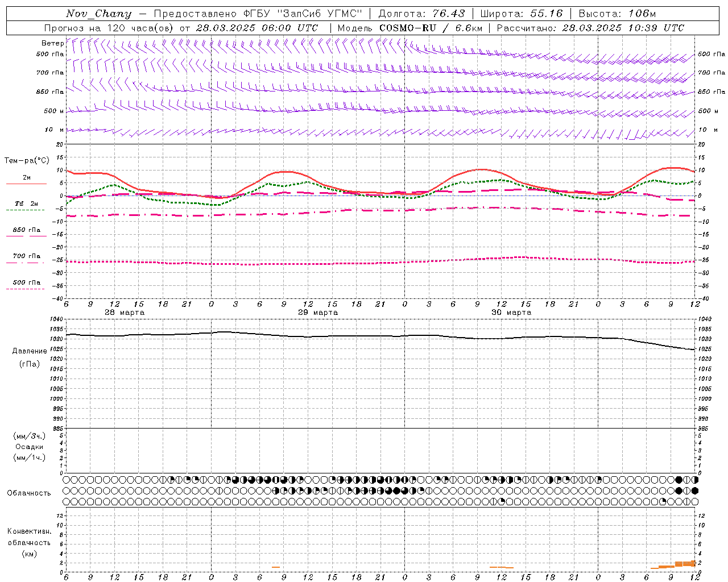Select the 'Долгота: 76.43' longitude value
The image size is (728, 582).
(x=421, y=14)
